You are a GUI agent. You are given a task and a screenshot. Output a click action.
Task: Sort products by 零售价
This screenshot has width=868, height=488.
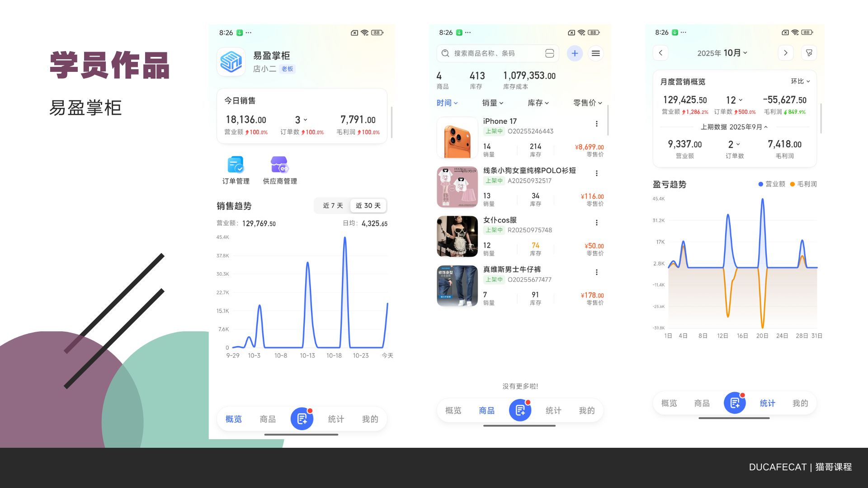click(x=588, y=103)
